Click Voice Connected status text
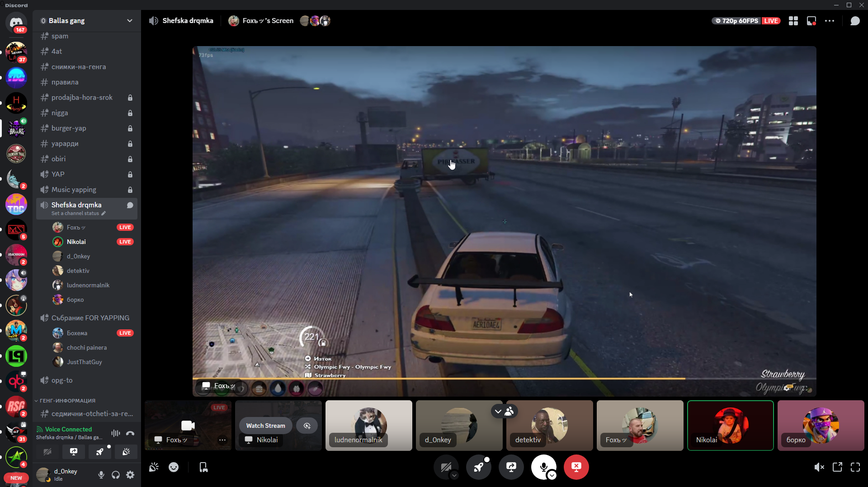 68,429
